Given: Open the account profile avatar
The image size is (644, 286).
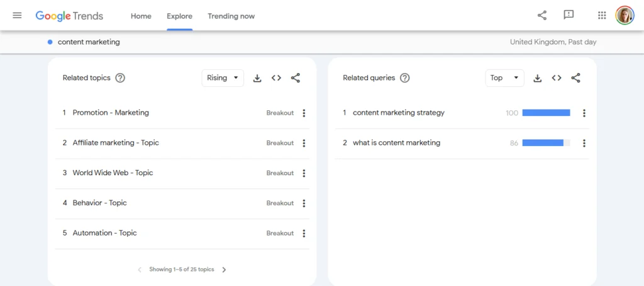Looking at the screenshot, I should click(625, 16).
